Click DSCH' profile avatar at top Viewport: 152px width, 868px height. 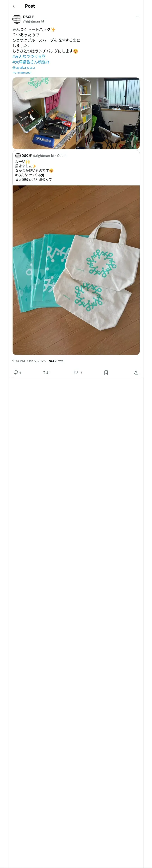(x=17, y=19)
